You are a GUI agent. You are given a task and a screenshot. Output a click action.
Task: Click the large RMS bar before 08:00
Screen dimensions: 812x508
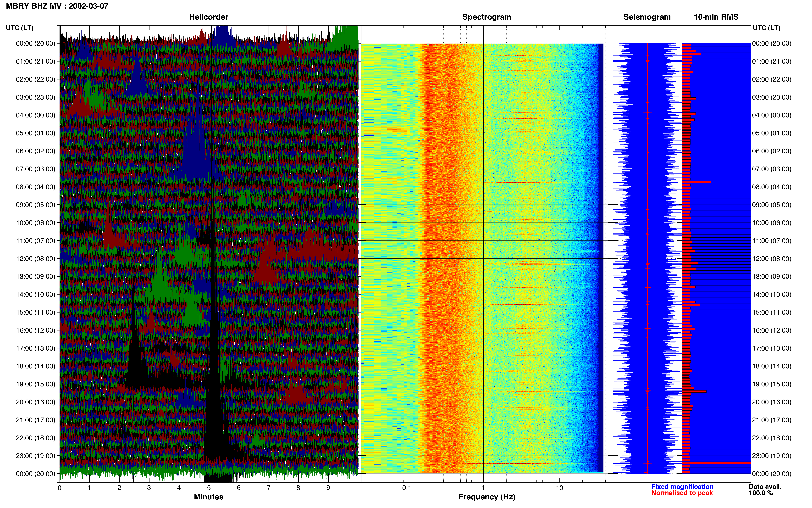(x=696, y=182)
